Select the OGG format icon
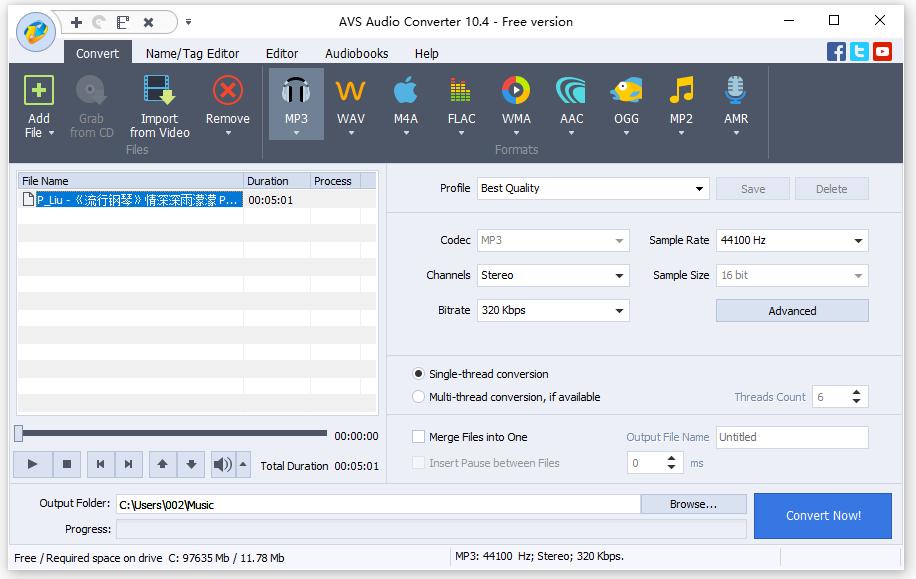Screen dimensions: 916x579 626,92
